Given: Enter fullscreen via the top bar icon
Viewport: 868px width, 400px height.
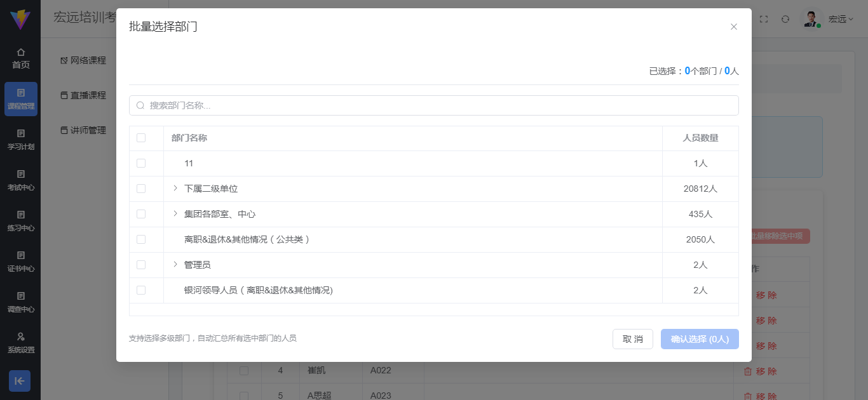Looking at the screenshot, I should click(764, 19).
